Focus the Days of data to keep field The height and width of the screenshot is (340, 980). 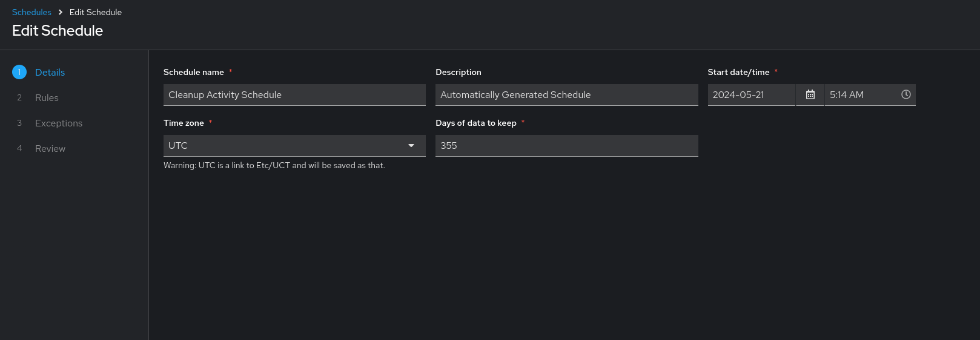tap(566, 146)
